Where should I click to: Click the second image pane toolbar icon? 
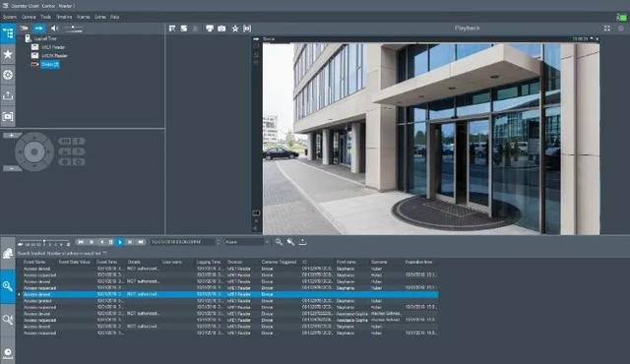[x=184, y=29]
